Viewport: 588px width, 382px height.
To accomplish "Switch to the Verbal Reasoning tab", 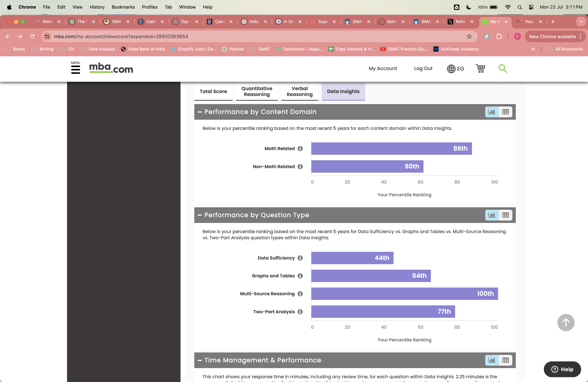I will (300, 92).
